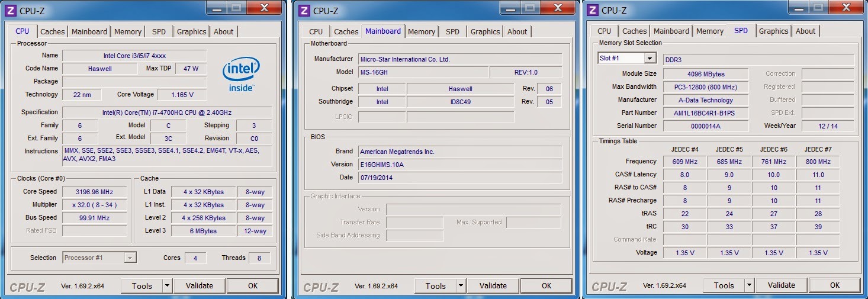This screenshot has width=868, height=299.
Task: Click Validate in the middle Mainboard window
Action: [493, 285]
